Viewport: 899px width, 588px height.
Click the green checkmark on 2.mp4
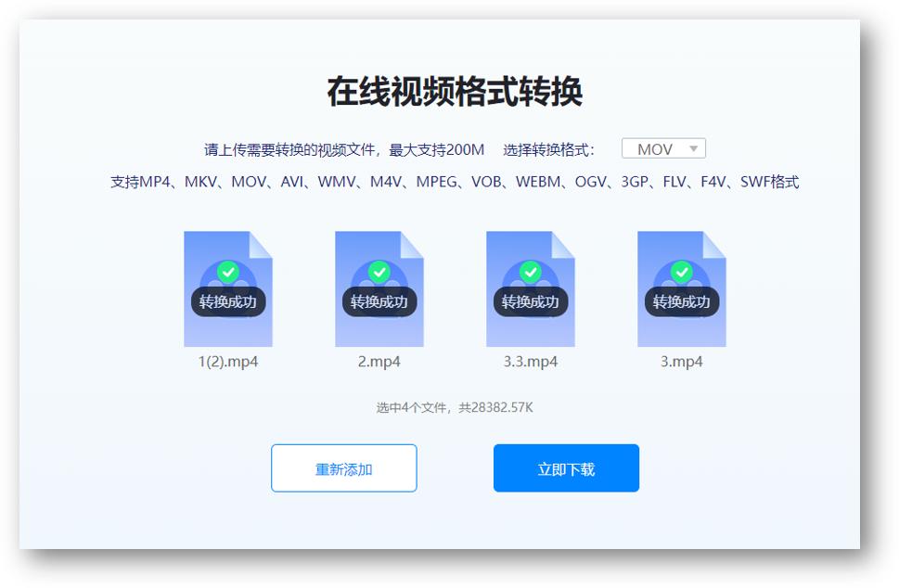pyautogui.click(x=379, y=272)
